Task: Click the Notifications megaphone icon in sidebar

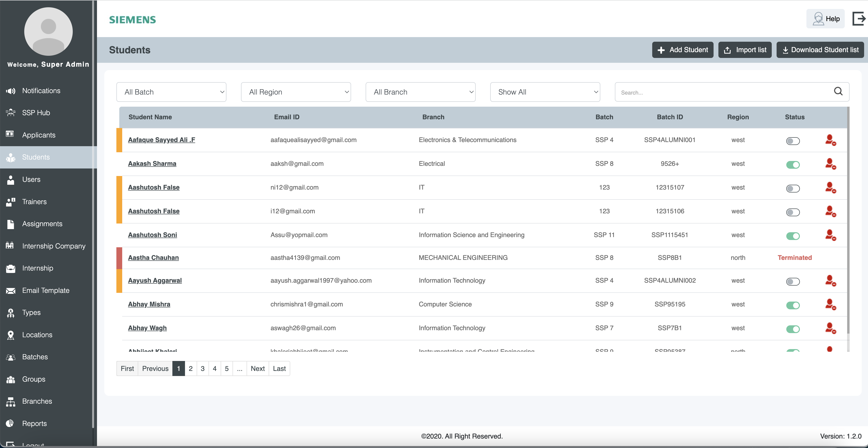Action: (x=11, y=91)
